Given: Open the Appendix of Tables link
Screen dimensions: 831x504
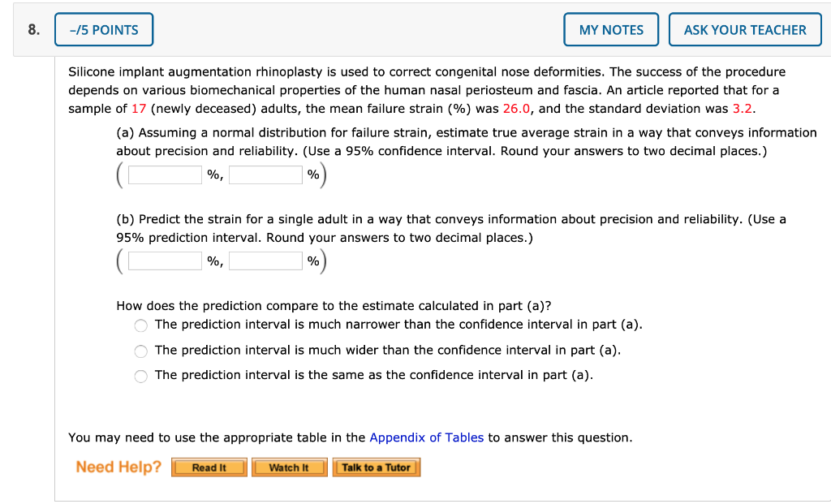Looking at the screenshot, I should 426,437.
